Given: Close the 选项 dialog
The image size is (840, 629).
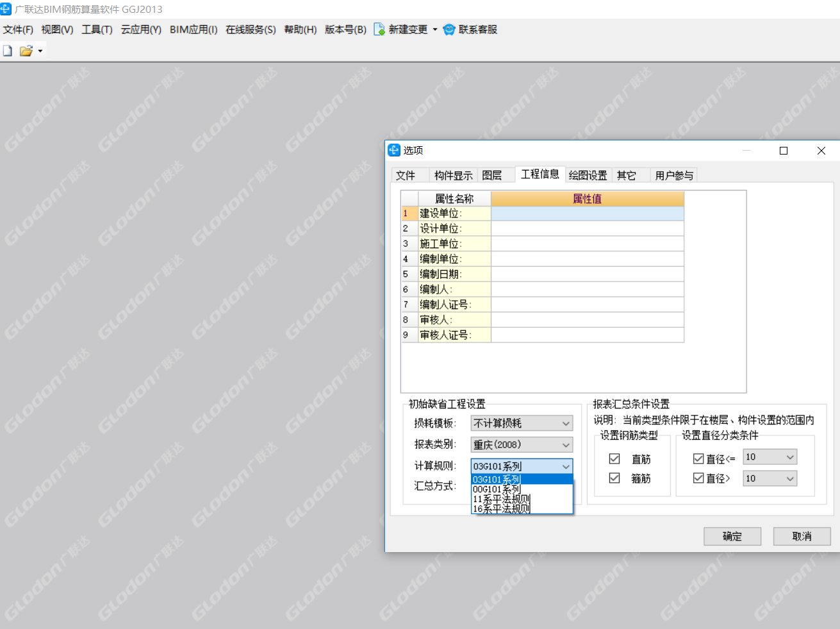Looking at the screenshot, I should (821, 151).
